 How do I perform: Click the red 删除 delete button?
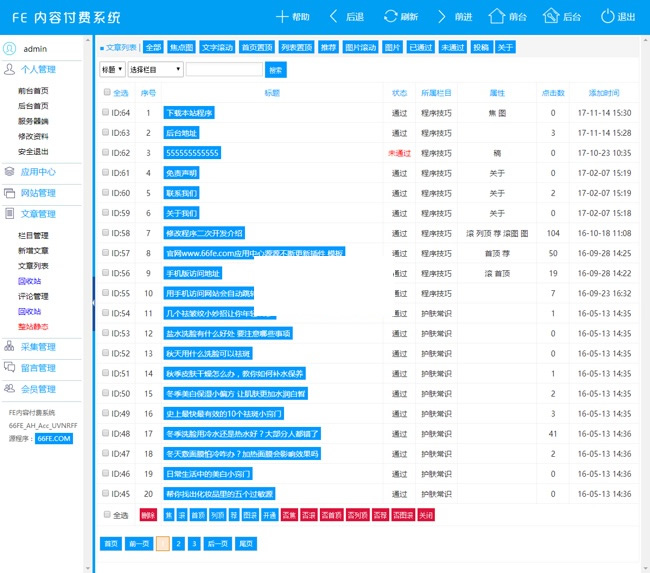click(x=148, y=515)
